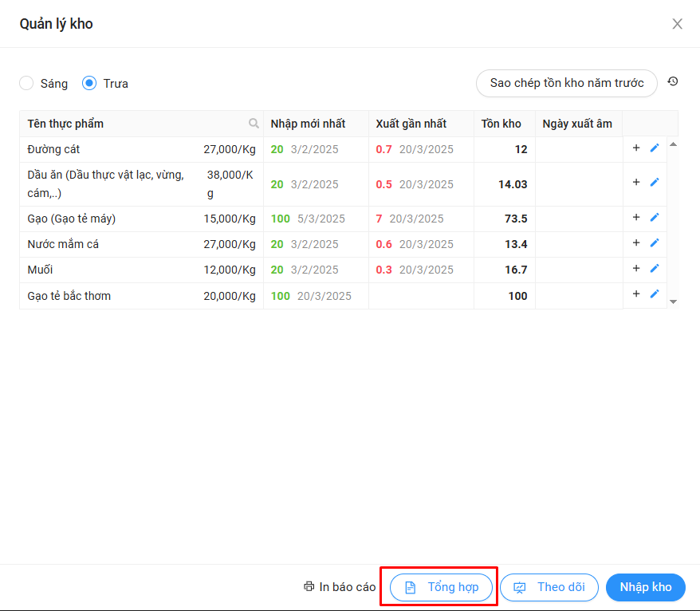Click the Nhập mới nhất column header
The image size is (700, 611).
[x=308, y=124]
